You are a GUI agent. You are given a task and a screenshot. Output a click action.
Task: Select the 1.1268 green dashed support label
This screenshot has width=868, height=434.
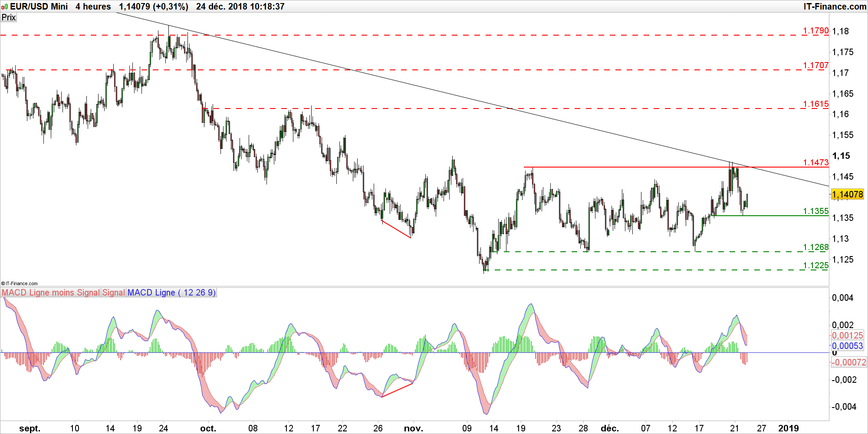tap(815, 247)
